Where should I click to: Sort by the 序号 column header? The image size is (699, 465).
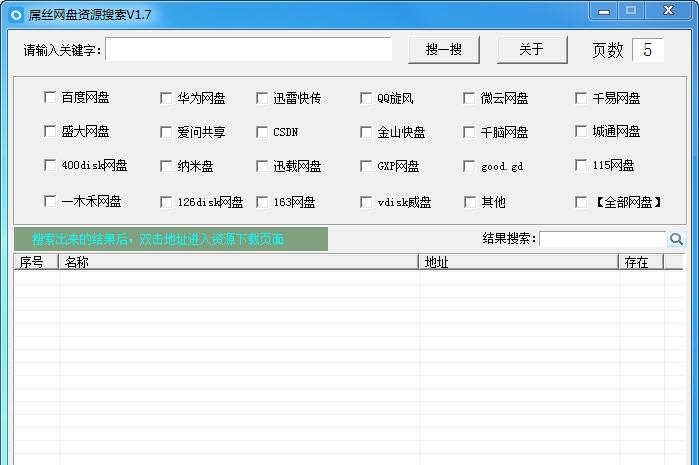(x=36, y=262)
